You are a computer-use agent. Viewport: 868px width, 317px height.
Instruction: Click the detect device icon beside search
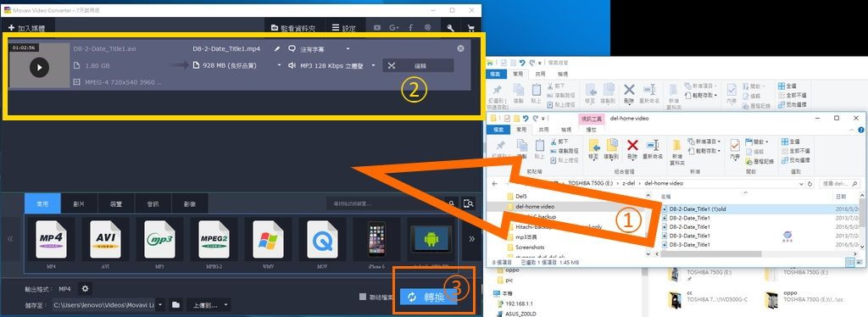469,203
